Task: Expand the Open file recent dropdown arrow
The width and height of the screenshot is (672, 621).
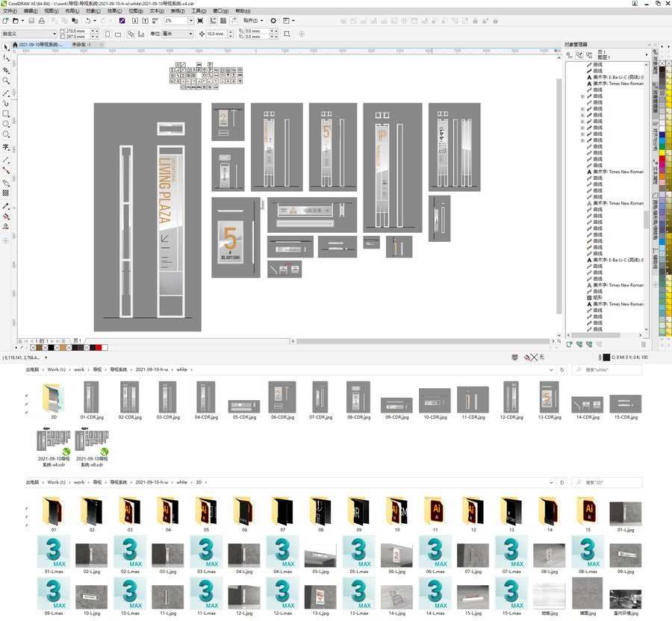Action: 22,21
